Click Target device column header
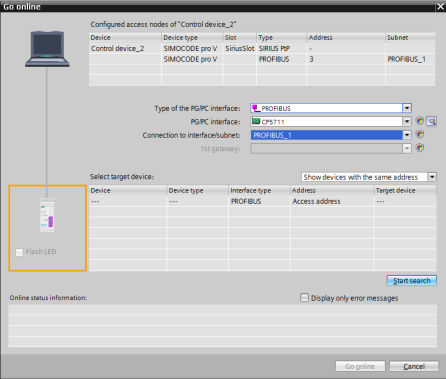 coord(405,190)
